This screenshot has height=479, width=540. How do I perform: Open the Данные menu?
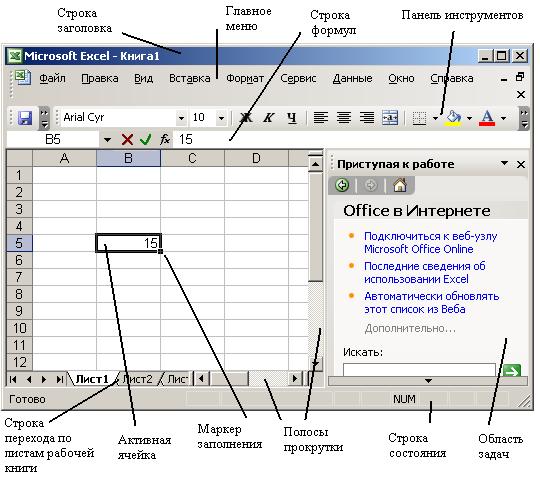point(353,79)
